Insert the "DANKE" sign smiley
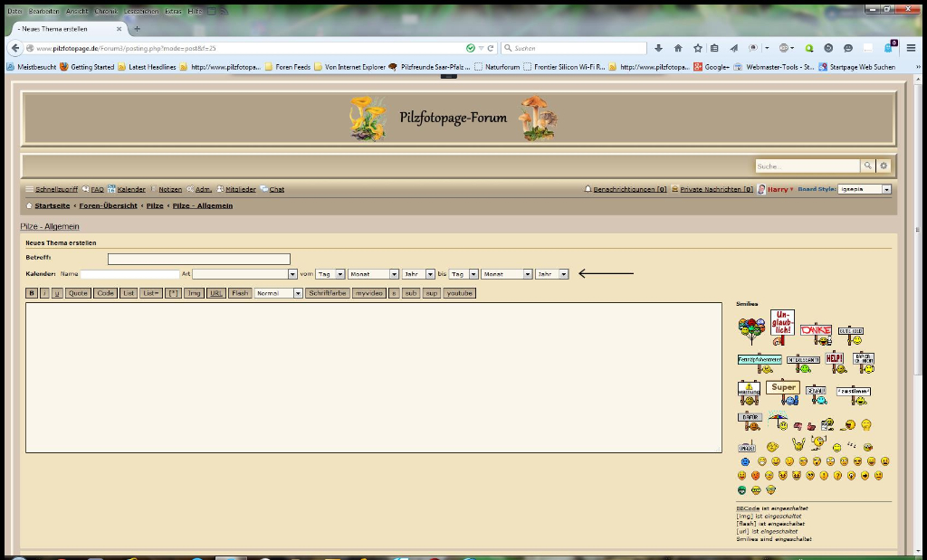Screen dimensions: 927x560 [815, 333]
